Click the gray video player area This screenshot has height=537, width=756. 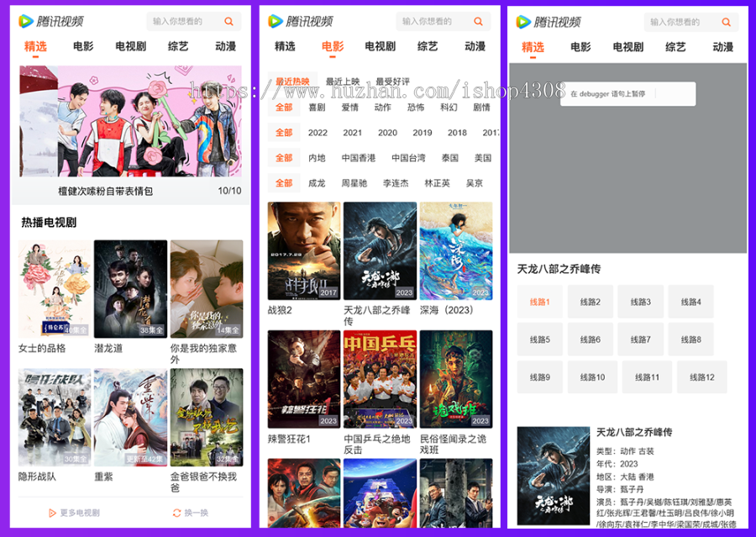pyautogui.click(x=628, y=158)
